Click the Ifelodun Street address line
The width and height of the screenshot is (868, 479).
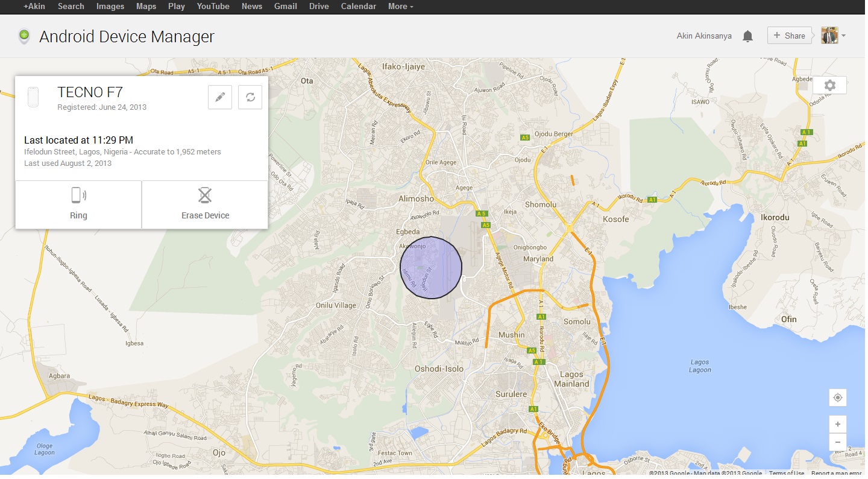122,152
